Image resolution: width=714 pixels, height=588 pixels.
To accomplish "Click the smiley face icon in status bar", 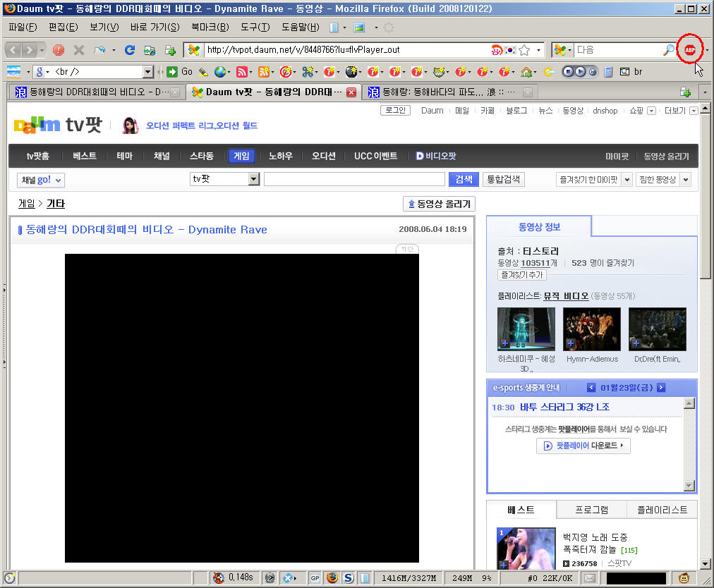I will coord(684,578).
